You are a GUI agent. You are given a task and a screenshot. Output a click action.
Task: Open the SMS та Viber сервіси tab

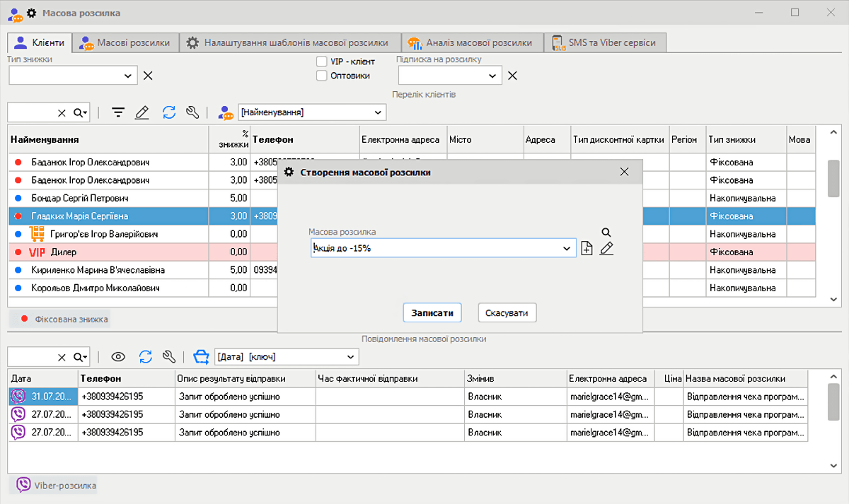click(605, 42)
